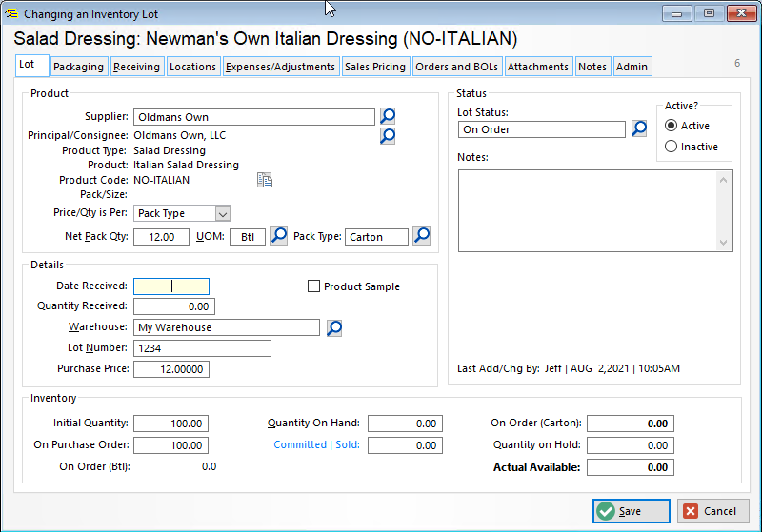Open the Locations tab
This screenshot has height=532, width=762.
193,67
